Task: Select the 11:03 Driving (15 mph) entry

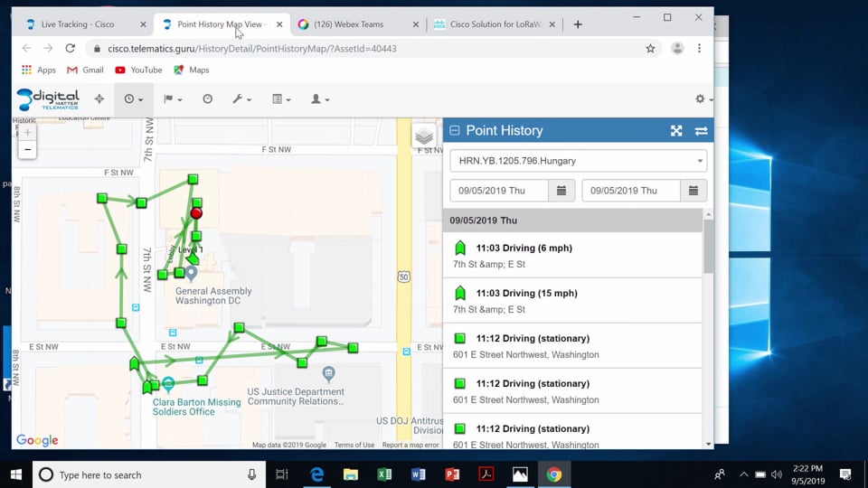Action: 572,300
